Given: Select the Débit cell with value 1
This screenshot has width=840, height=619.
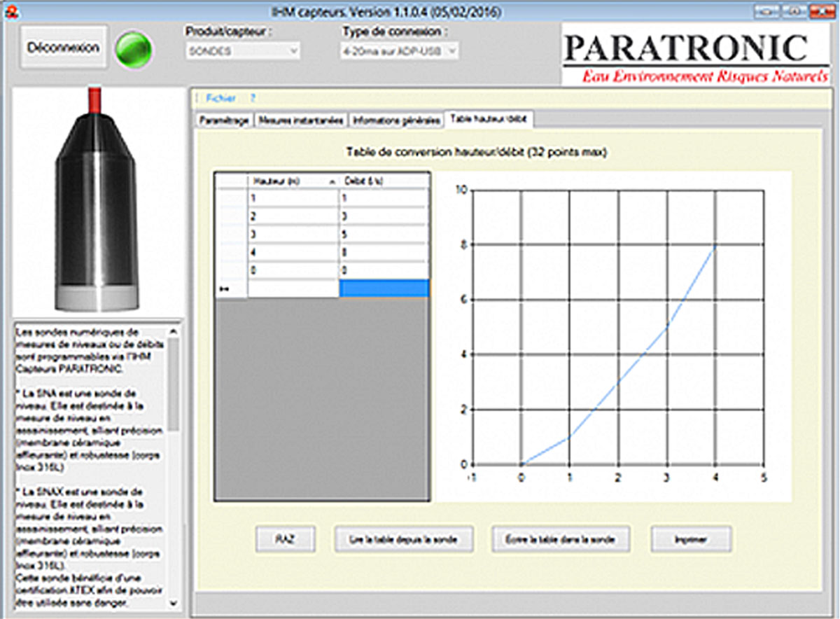Looking at the screenshot, I should (384, 197).
